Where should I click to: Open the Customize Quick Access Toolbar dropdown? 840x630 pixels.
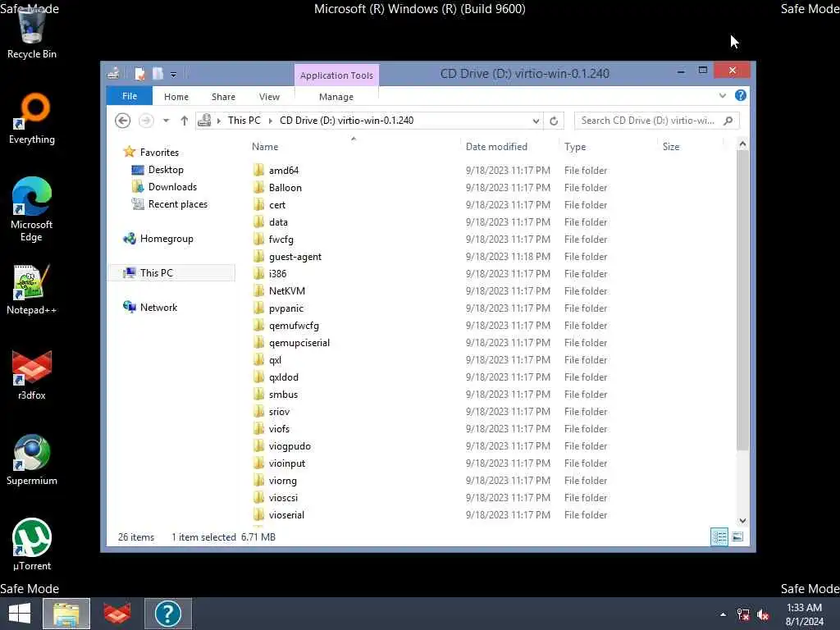point(174,75)
